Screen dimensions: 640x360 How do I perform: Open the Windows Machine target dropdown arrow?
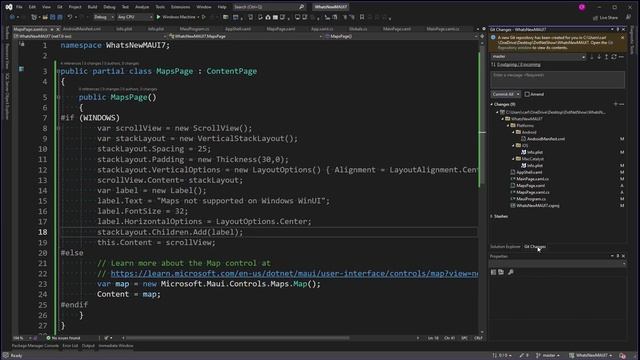point(198,17)
